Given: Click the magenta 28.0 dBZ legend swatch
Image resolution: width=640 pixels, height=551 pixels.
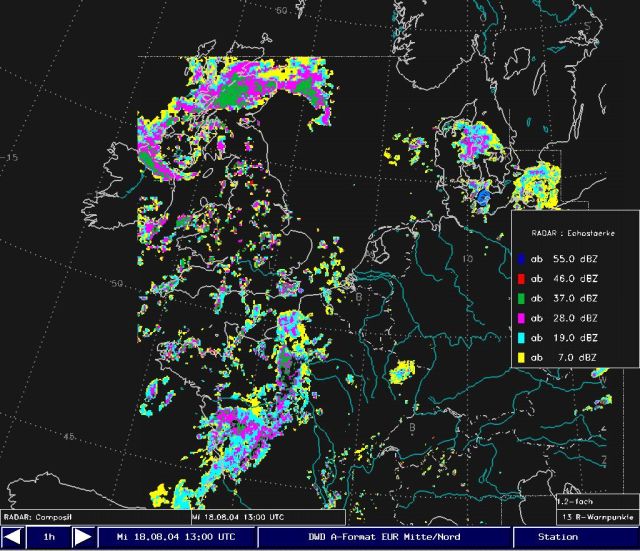Looking at the screenshot, I should pyautogui.click(x=521, y=318).
